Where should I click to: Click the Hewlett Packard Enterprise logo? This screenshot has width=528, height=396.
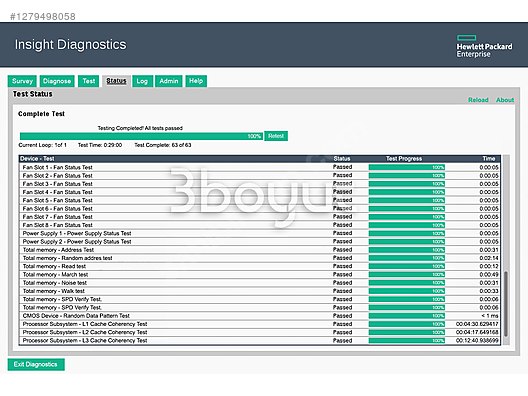click(x=484, y=46)
